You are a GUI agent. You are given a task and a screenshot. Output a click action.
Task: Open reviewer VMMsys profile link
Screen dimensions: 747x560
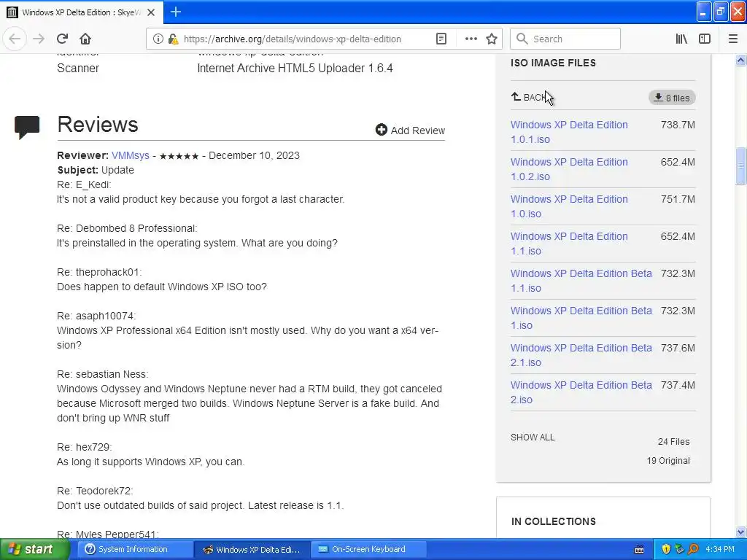pyautogui.click(x=130, y=156)
